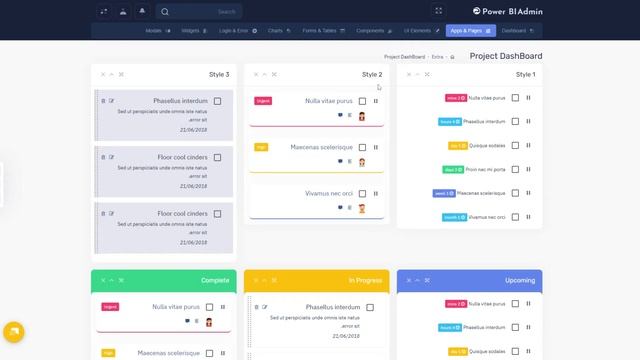Click the Power BI Admin logo
This screenshot has height=360, width=640.
tap(508, 11)
